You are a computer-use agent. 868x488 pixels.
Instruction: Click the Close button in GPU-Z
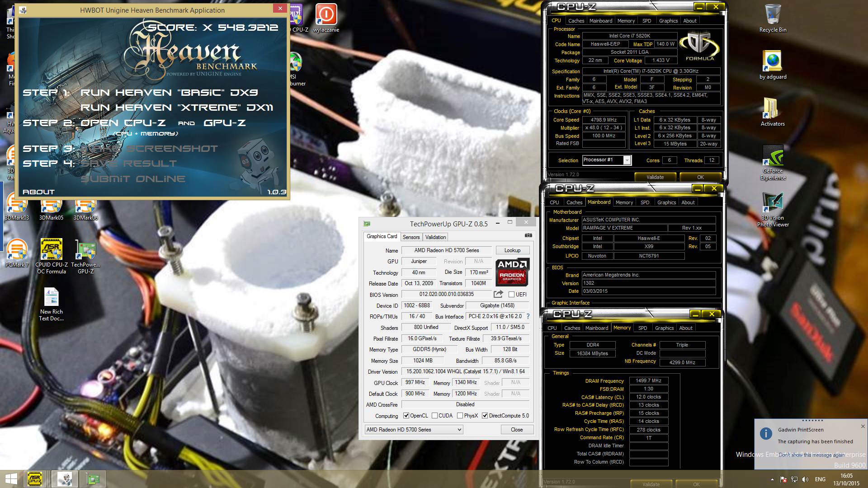[x=517, y=430]
